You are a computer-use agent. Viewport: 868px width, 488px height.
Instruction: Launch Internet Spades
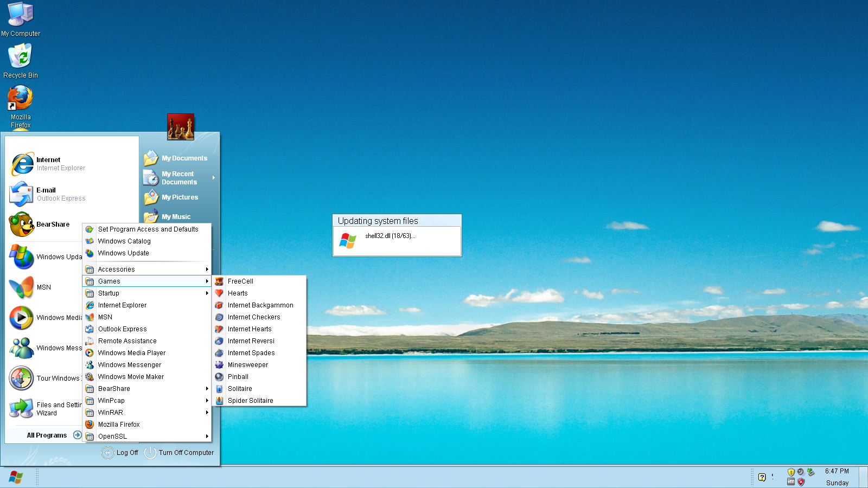(259, 353)
